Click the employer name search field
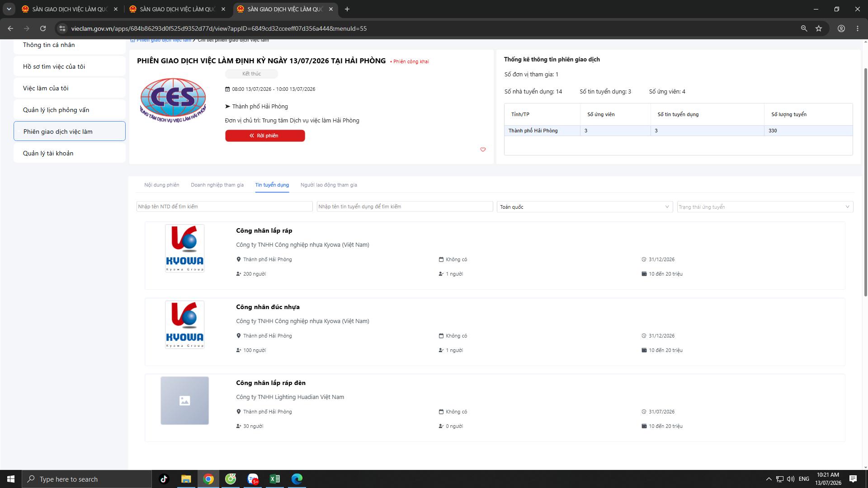Viewport: 868px width, 488px height. click(x=224, y=206)
